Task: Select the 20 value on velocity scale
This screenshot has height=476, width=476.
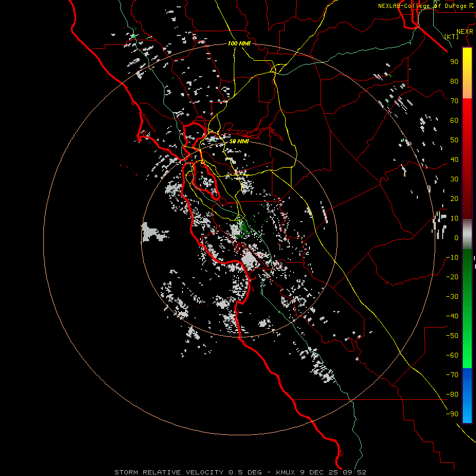Action: 454,198
